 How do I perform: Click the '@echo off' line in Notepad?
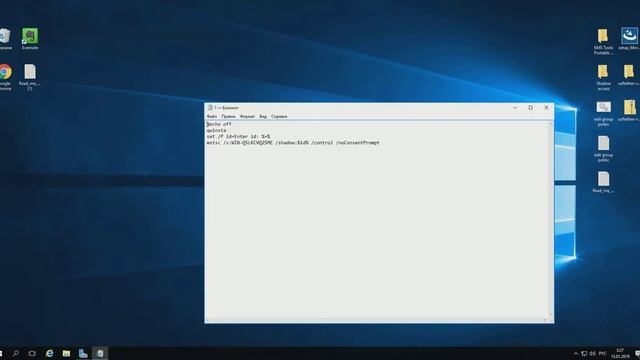(x=219, y=124)
